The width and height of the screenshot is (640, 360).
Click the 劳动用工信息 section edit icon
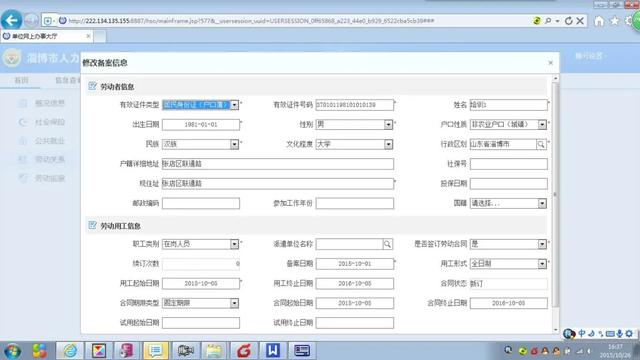[x=93, y=225]
